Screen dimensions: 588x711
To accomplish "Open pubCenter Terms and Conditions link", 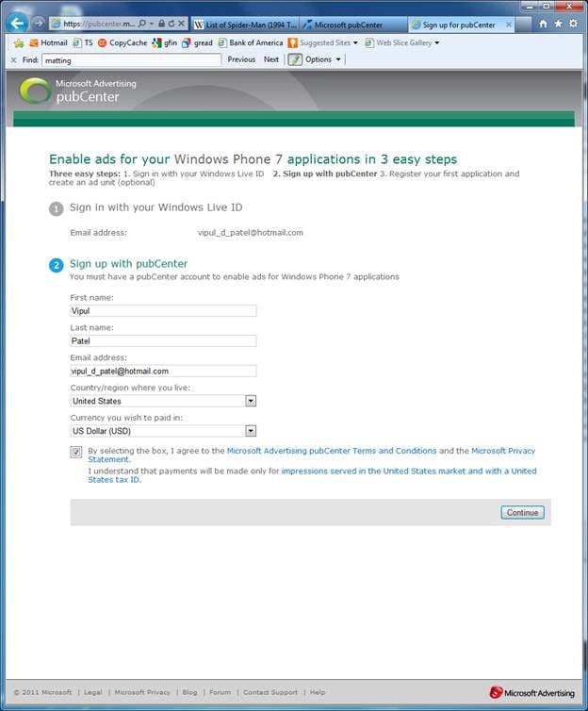I will [332, 451].
